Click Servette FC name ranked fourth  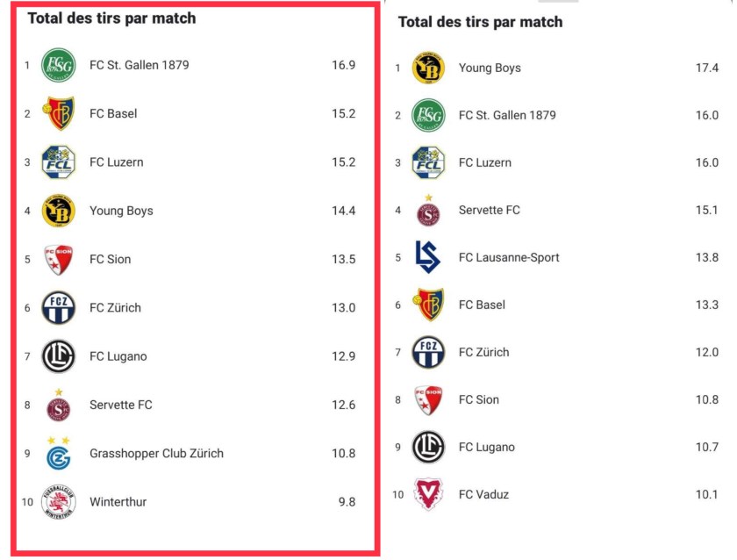tap(489, 210)
